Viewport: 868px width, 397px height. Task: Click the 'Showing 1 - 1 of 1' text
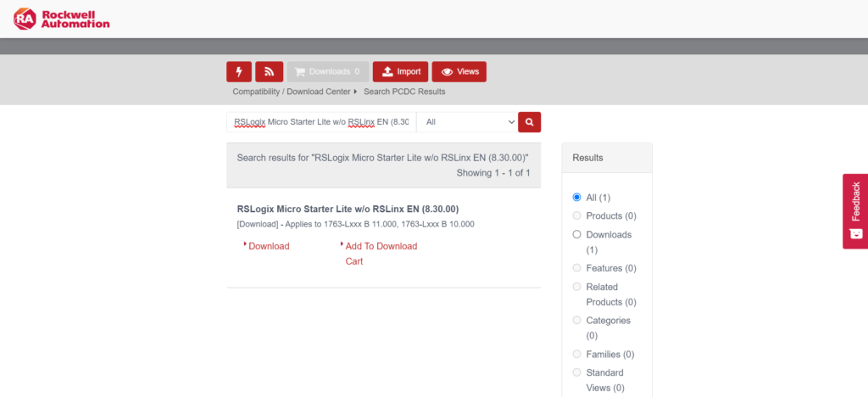[x=493, y=173]
